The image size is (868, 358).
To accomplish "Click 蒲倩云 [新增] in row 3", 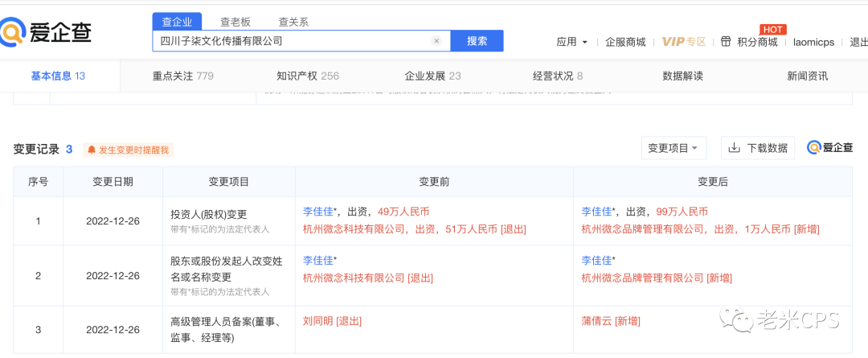I will (x=611, y=321).
